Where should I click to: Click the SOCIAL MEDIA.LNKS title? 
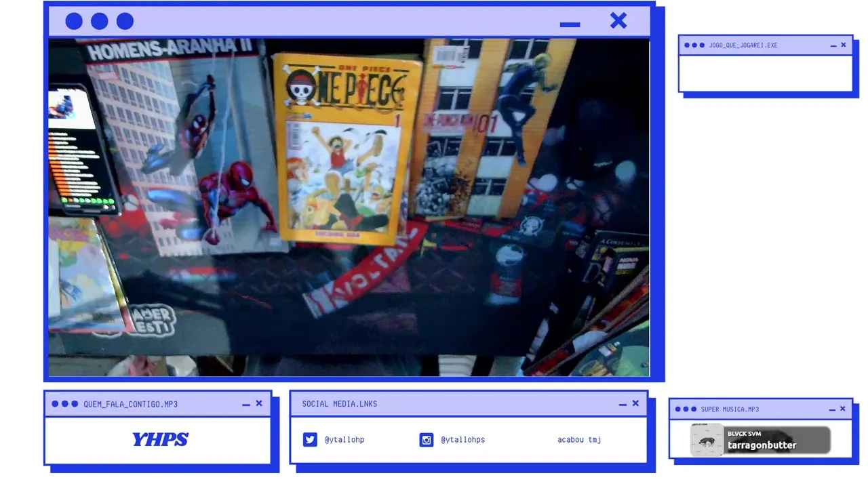point(340,404)
